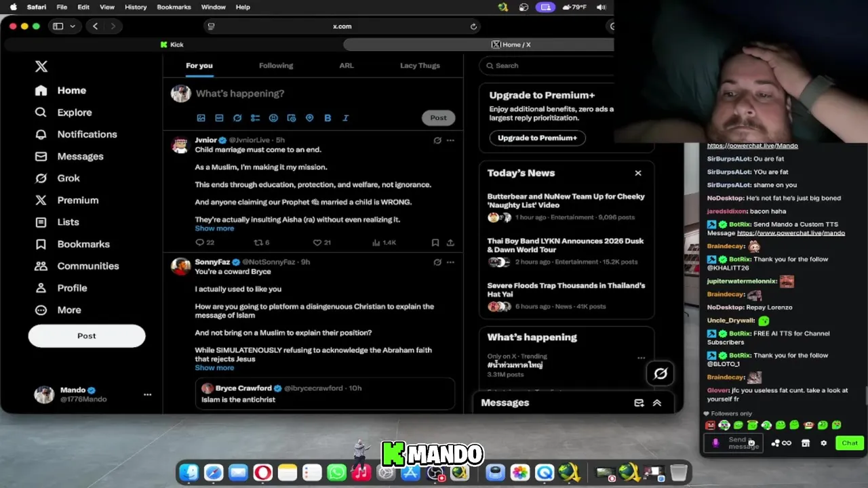
Task: Open account menu next to Mando
Action: (147, 394)
